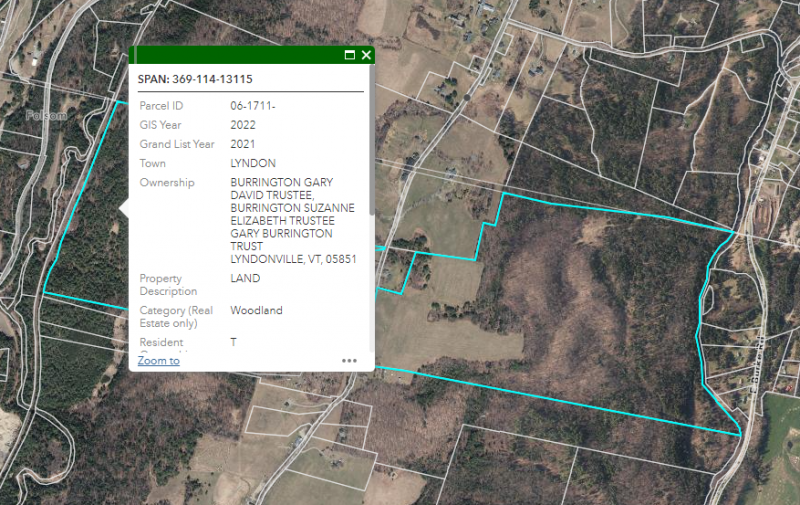Click the Grand List Year value 2021
Image resolution: width=800 pixels, height=505 pixels.
pyautogui.click(x=243, y=144)
